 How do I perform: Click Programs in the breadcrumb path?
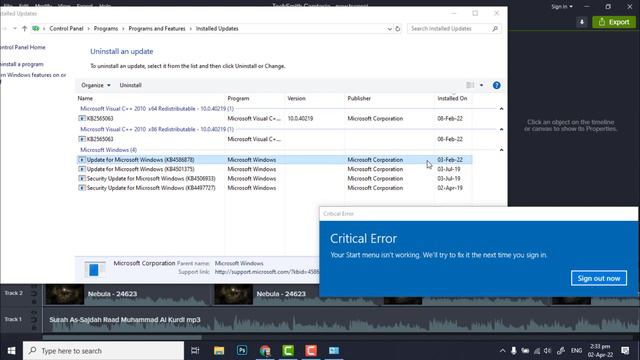[x=106, y=29]
